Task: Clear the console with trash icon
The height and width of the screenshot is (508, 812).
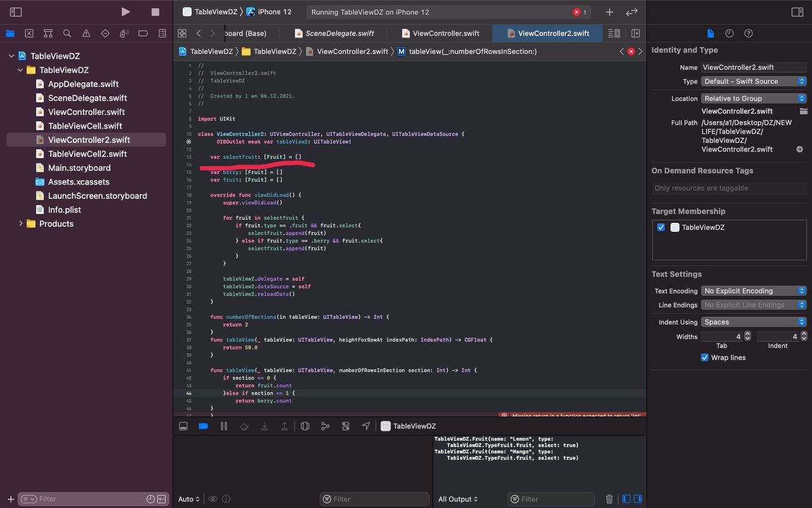Action: click(x=609, y=499)
